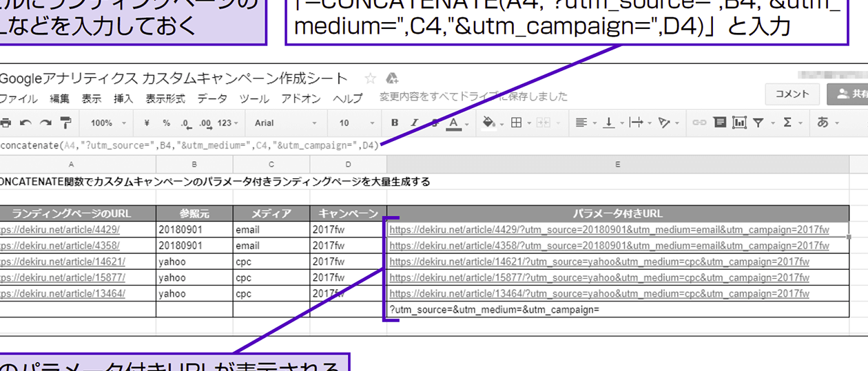Viewport: 868px width, 371px height.
Task: Expand the text rotation dropdown arrow
Action: [x=678, y=124]
